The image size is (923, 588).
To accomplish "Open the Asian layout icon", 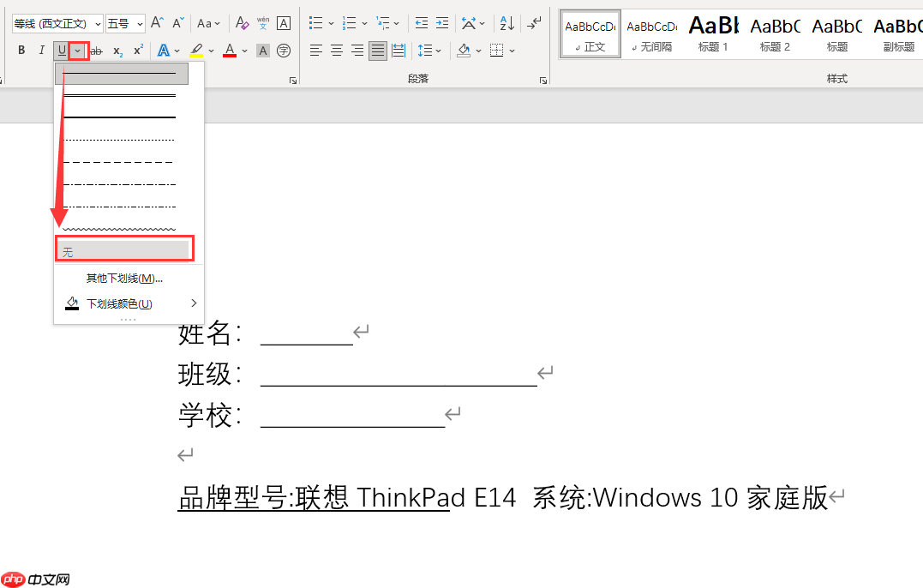I will (469, 23).
